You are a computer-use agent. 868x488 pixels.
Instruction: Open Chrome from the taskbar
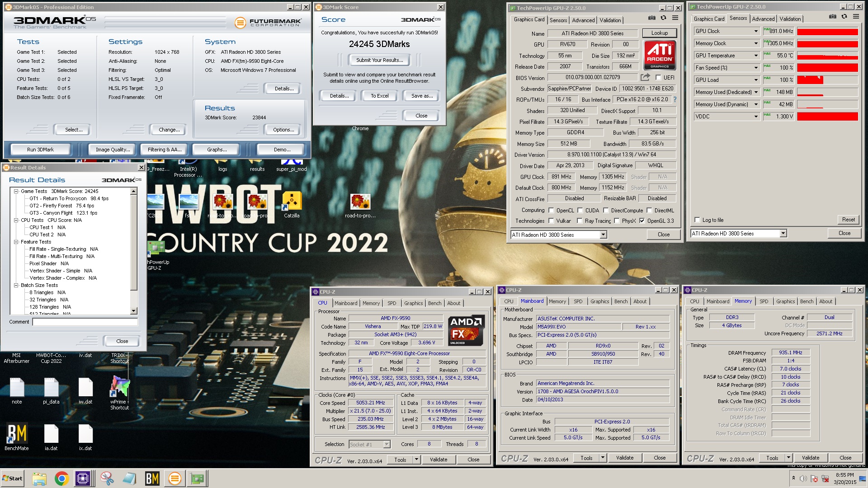tap(61, 479)
